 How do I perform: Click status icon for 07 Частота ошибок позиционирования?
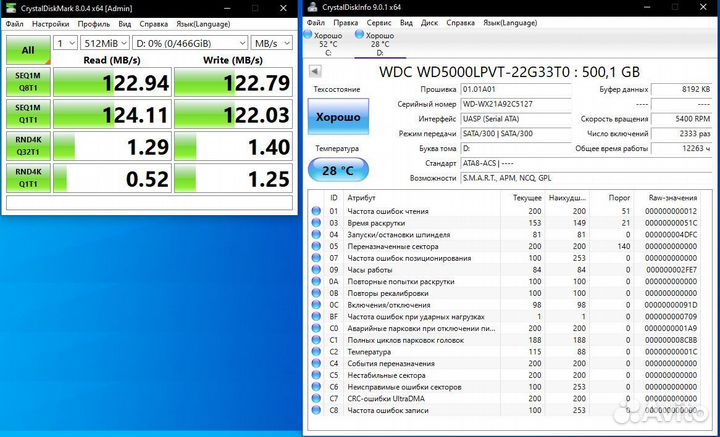(316, 258)
